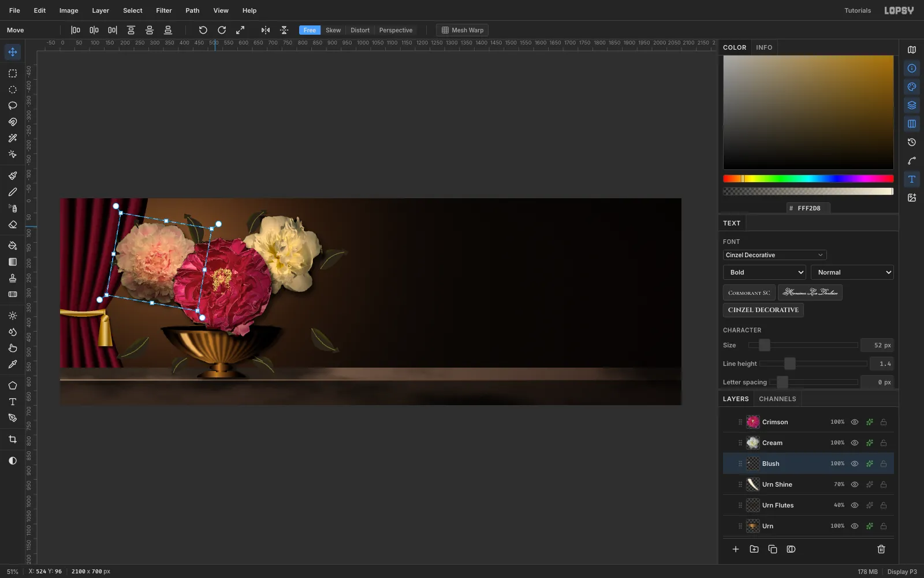
Task: Open the Path menu
Action: 192,10
